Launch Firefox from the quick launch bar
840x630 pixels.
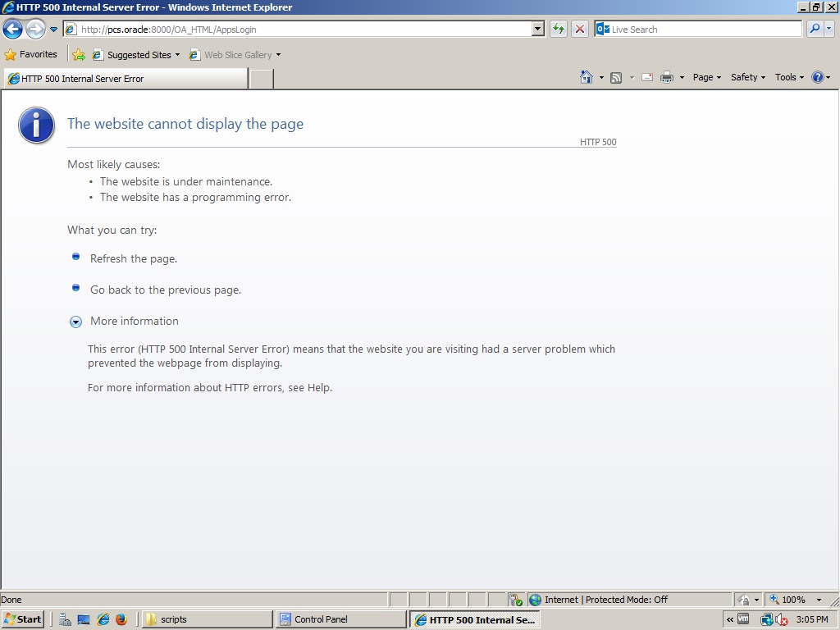point(121,619)
